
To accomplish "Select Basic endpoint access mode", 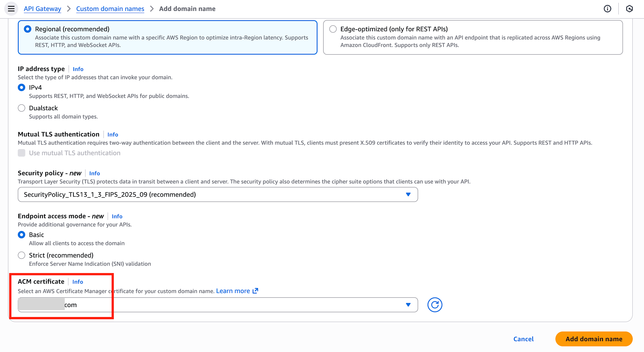I will point(22,235).
